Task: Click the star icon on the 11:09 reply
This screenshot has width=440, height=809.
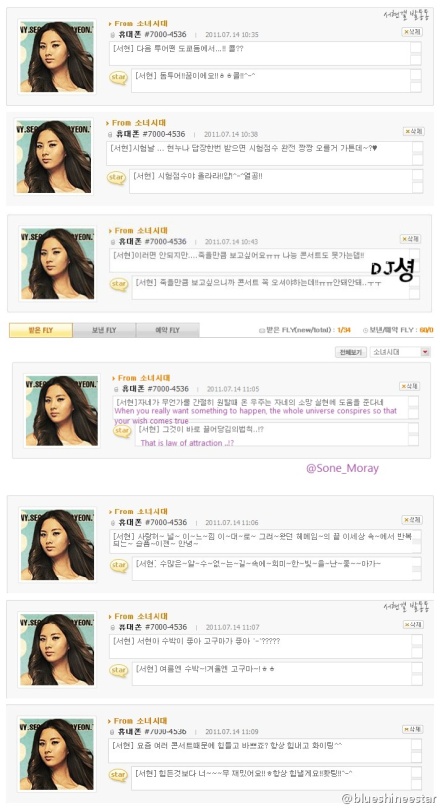Action: click(x=118, y=775)
